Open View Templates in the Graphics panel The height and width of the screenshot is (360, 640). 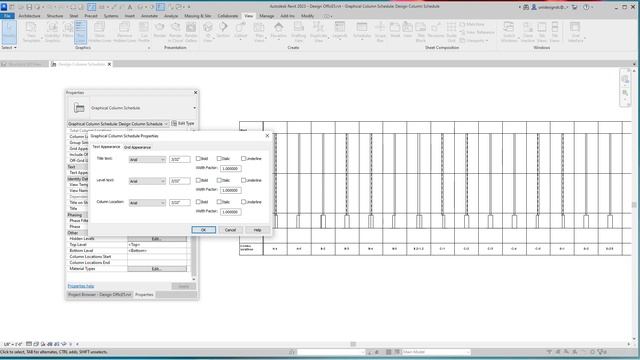(x=31, y=32)
